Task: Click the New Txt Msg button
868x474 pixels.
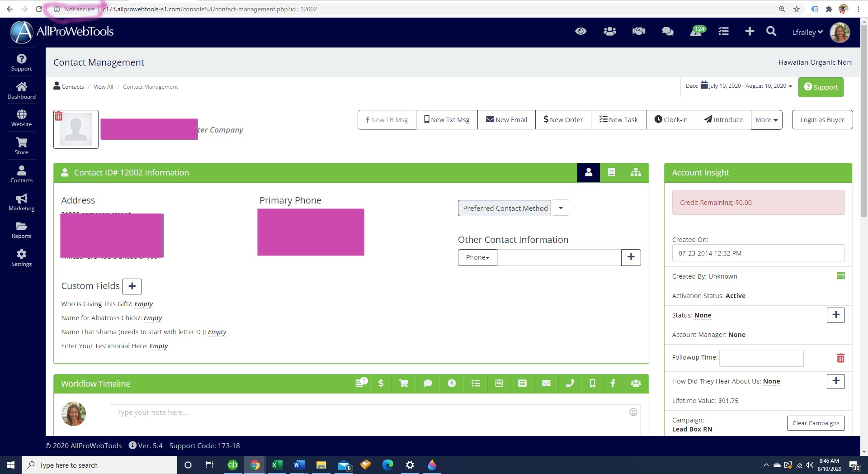Action: [x=447, y=120]
